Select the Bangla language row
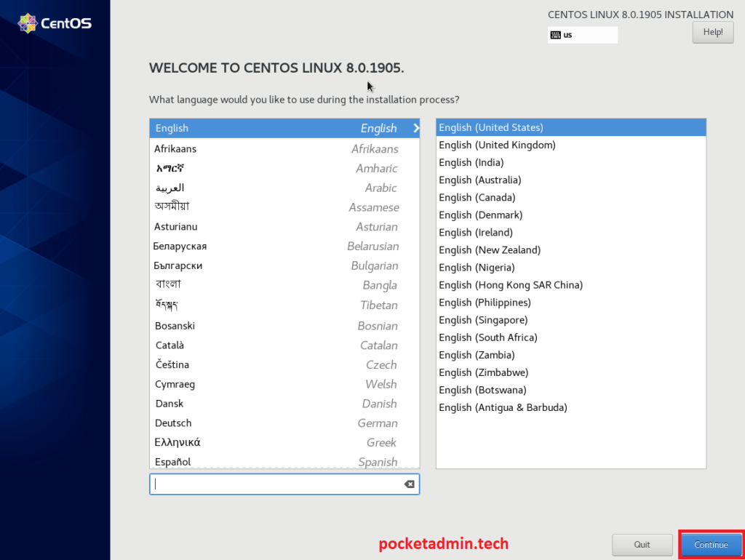 click(x=284, y=285)
